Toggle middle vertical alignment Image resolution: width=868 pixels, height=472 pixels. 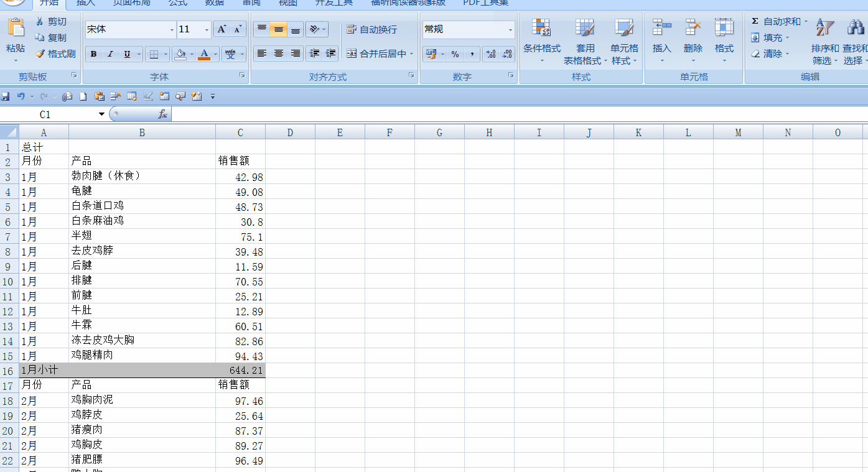(279, 29)
